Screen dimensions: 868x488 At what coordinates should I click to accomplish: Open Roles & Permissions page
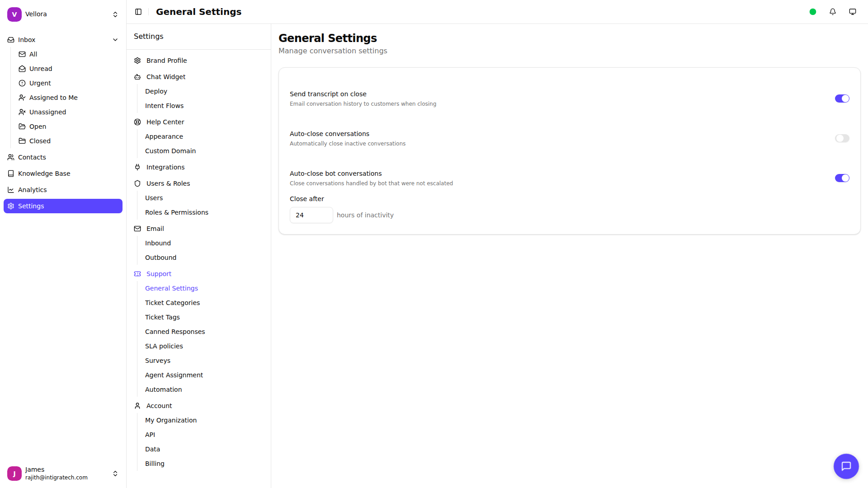pos(177,212)
